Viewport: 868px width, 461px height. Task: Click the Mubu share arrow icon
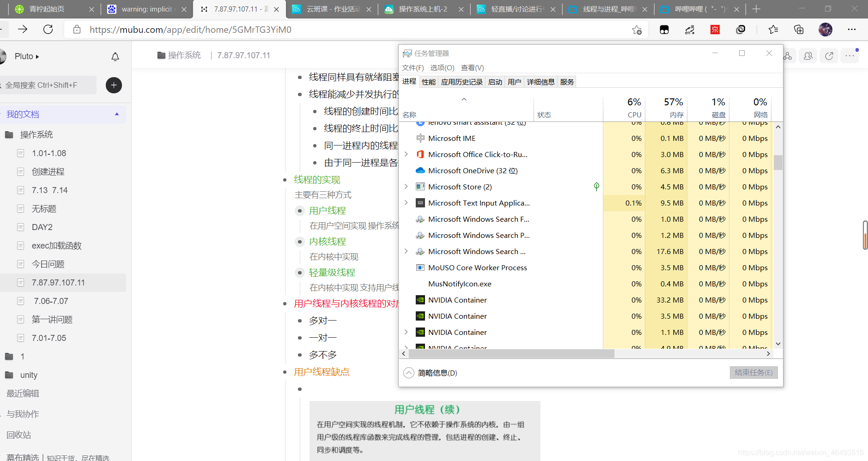(829, 56)
